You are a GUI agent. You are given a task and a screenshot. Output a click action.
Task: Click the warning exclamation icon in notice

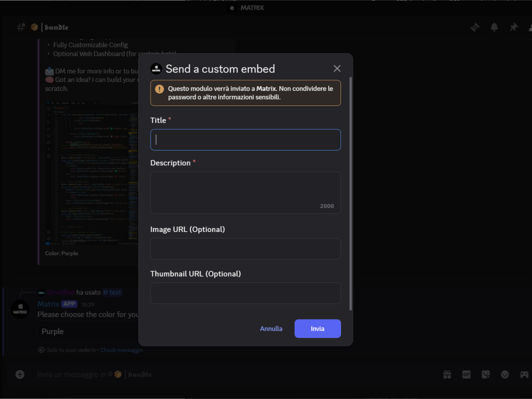[159, 89]
